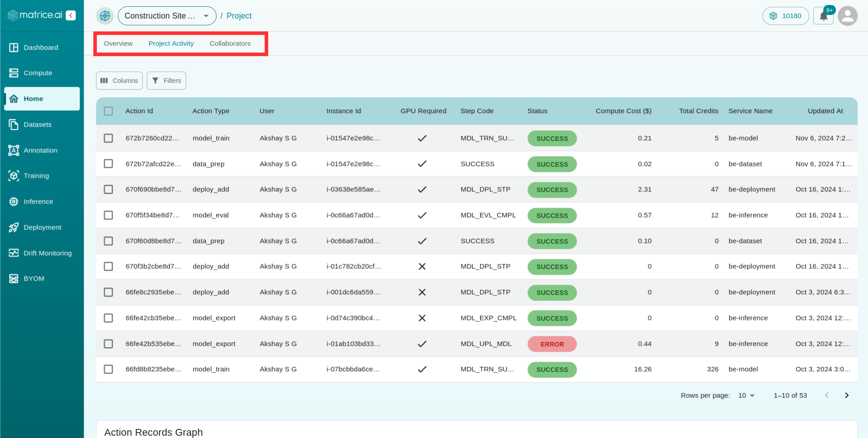Click Sort by Service Name header
The width and height of the screenshot is (868, 438).
[750, 111]
